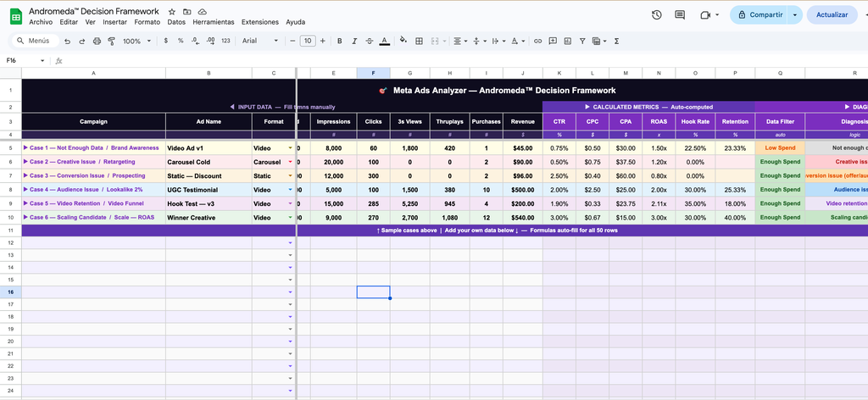The image size is (868, 400).
Task: Apply percent format
Action: click(x=181, y=41)
